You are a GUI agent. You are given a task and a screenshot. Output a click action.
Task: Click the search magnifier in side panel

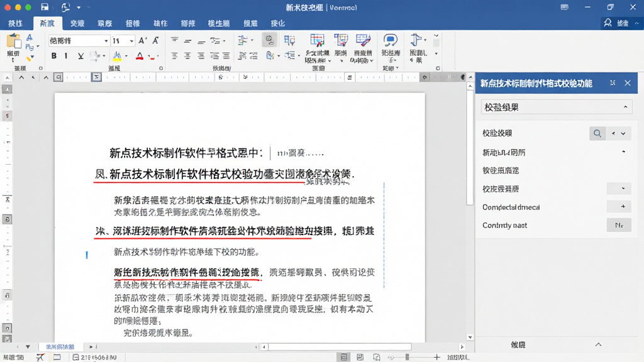(597, 133)
